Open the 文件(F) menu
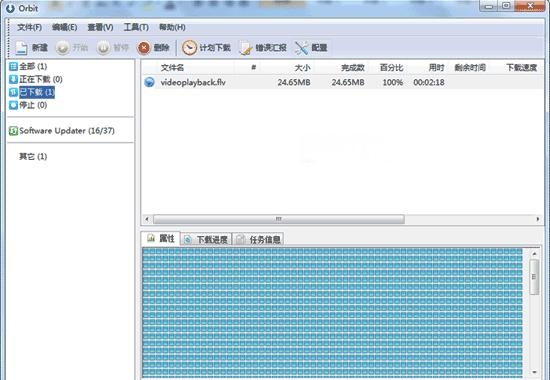The image size is (550, 380). 29,27
